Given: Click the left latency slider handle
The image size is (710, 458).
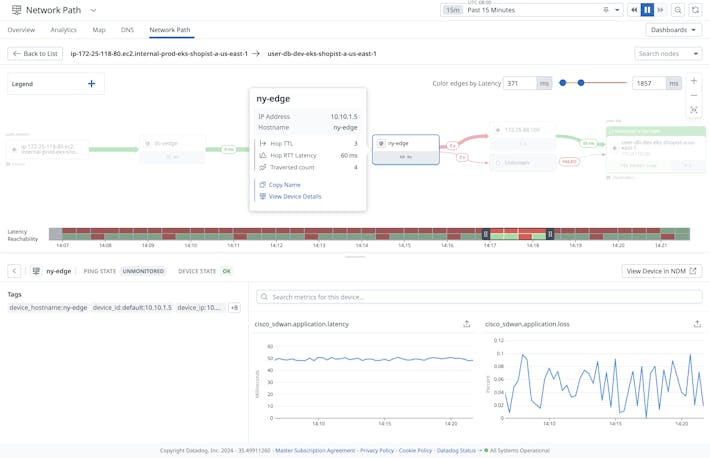Looking at the screenshot, I should [563, 84].
